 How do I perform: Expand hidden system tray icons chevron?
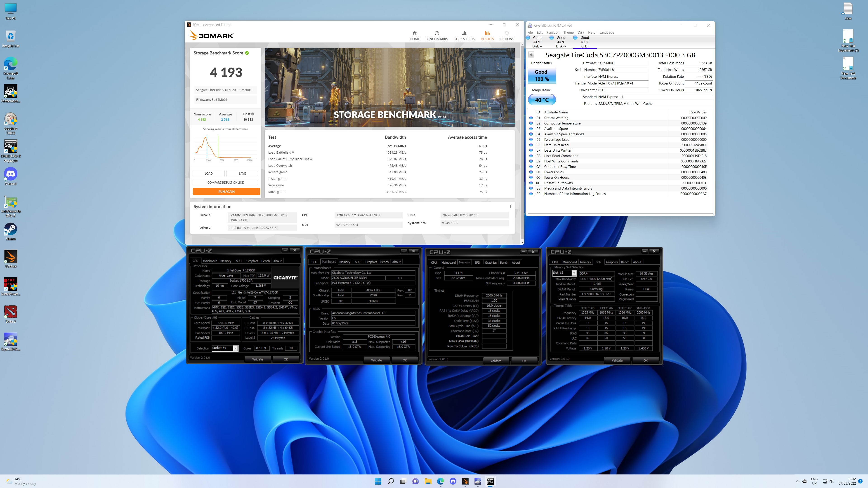coord(797,481)
